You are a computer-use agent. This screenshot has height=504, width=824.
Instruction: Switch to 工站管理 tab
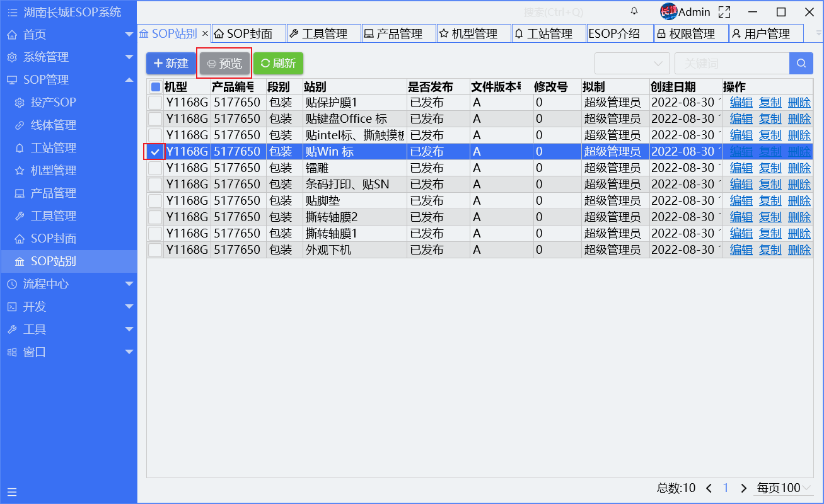pyautogui.click(x=549, y=33)
